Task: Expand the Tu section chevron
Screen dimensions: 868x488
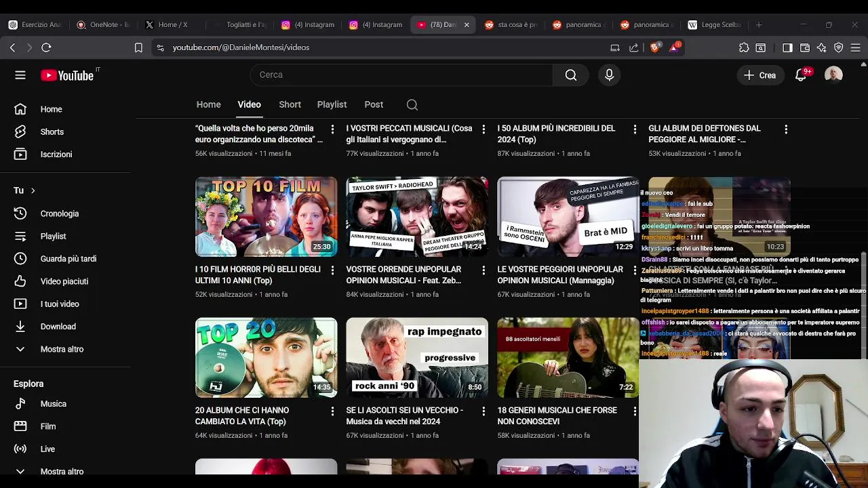Action: 33,190
